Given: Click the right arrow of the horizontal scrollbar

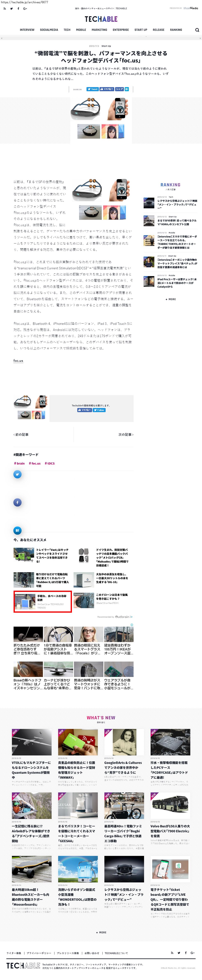Looking at the screenshot, I should [x=200, y=38].
